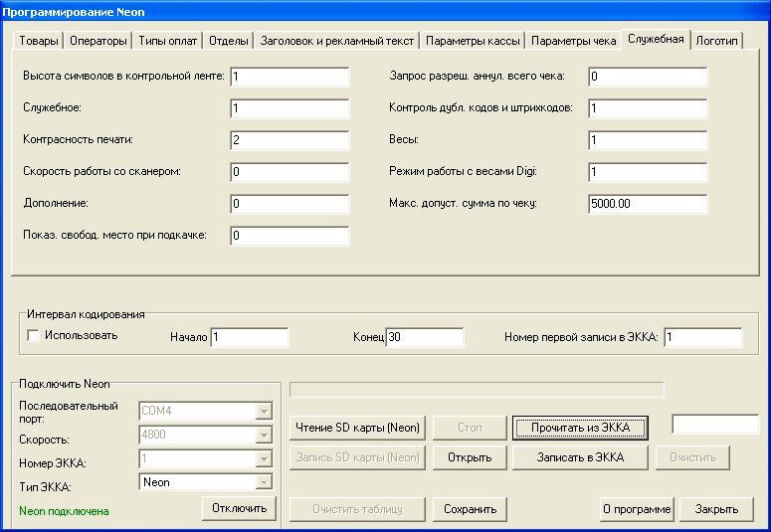Click the Сохранить button
Image resolution: width=771 pixels, height=532 pixels.
point(470,509)
